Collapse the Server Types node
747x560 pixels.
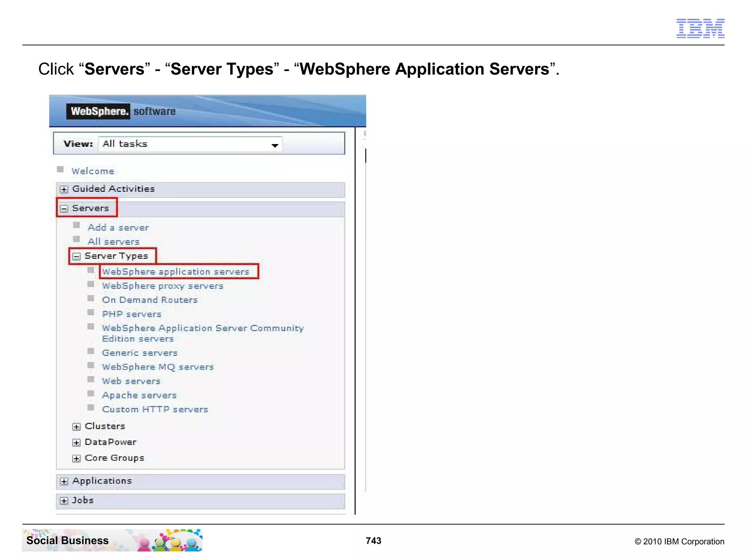point(76,256)
